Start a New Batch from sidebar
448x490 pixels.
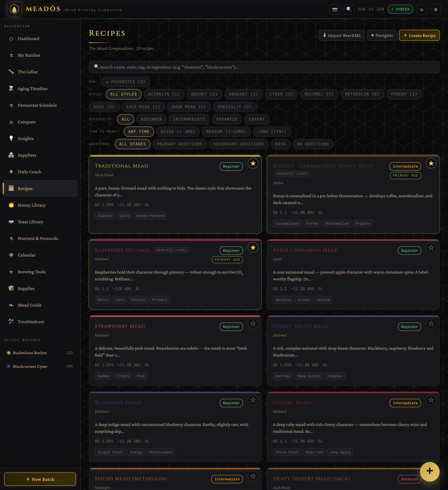[x=40, y=479]
